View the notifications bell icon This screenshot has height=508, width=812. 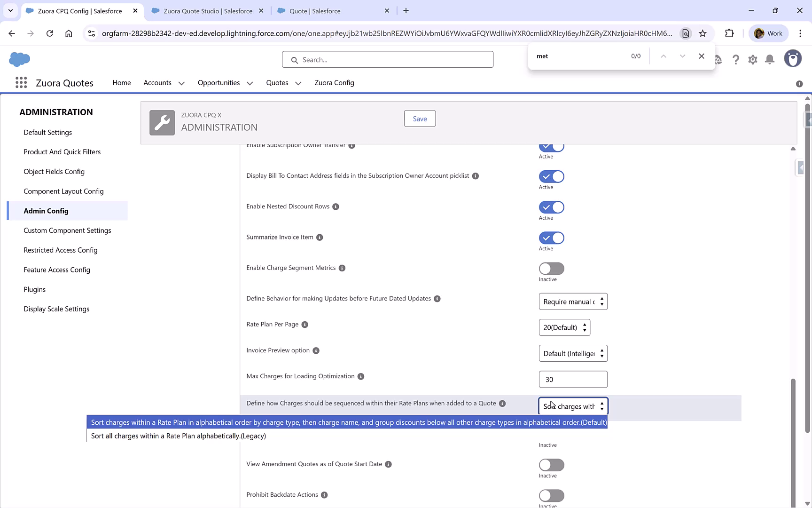(x=769, y=59)
